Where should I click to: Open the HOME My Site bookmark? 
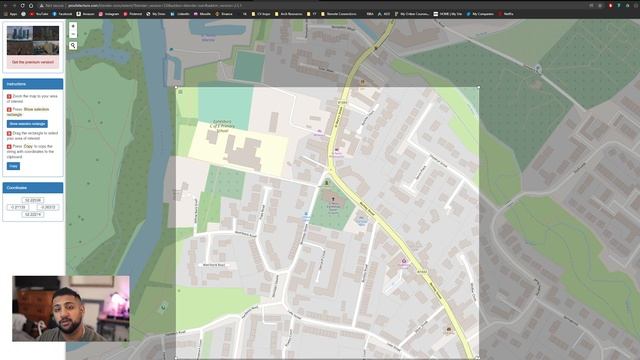point(448,14)
